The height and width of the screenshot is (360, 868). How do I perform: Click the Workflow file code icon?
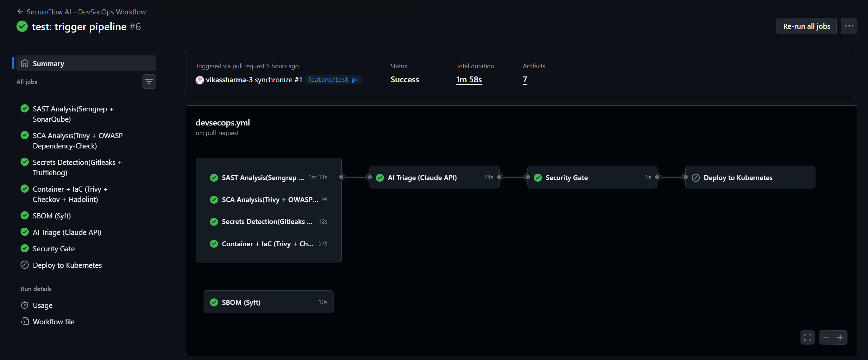[x=25, y=321]
